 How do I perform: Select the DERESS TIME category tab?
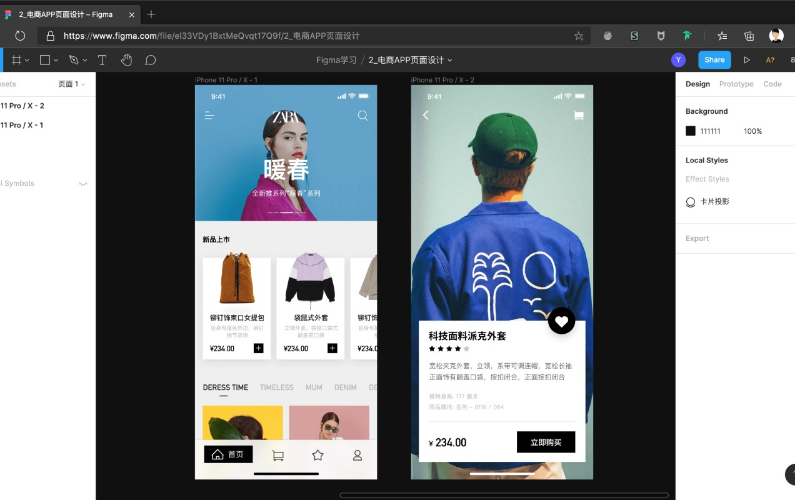point(226,387)
